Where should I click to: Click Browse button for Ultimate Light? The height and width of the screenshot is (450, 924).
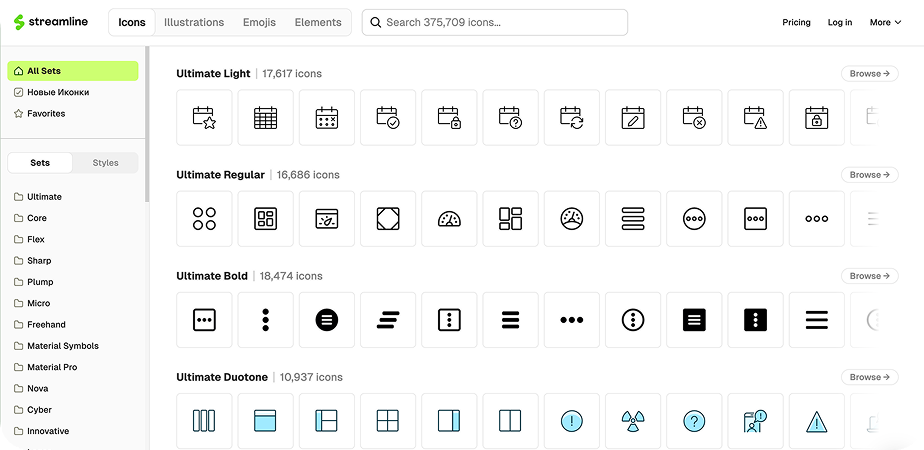869,74
